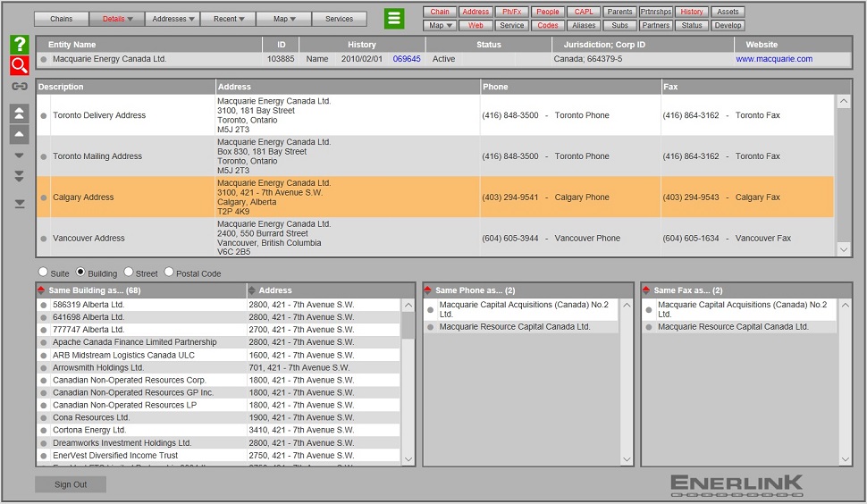Click the Subs button
This screenshot has width=867, height=504.
(x=619, y=25)
